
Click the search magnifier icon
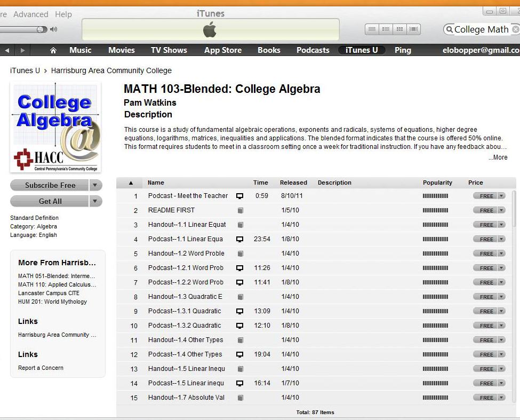[450, 29]
